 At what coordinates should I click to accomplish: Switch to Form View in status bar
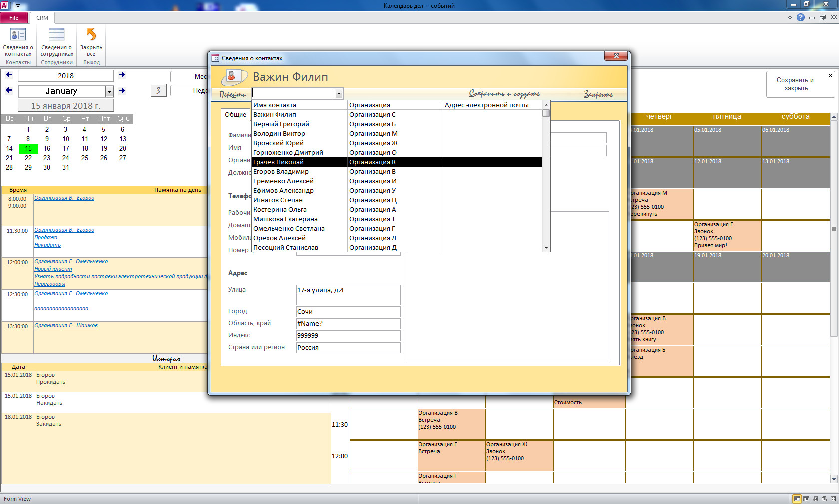coord(797,499)
